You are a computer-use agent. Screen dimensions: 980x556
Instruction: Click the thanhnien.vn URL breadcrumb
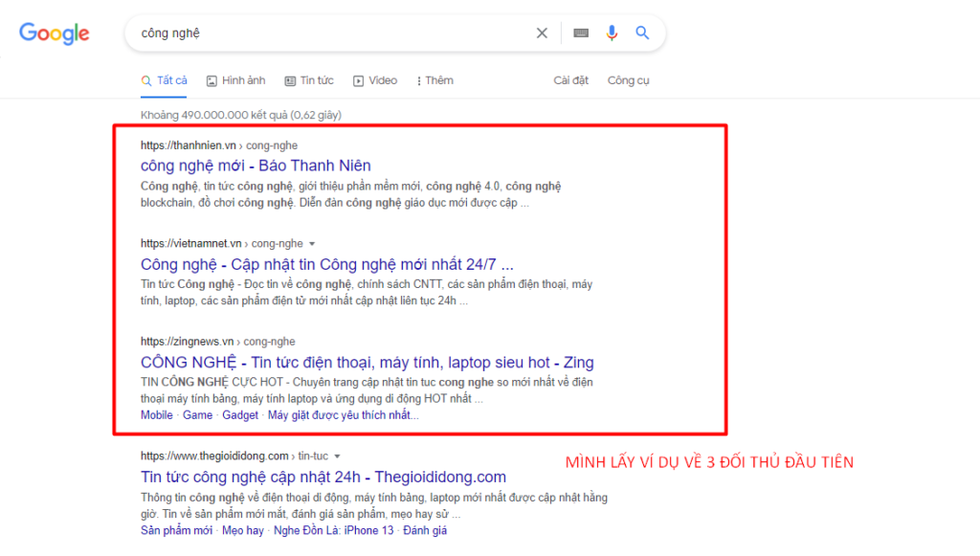coord(219,145)
